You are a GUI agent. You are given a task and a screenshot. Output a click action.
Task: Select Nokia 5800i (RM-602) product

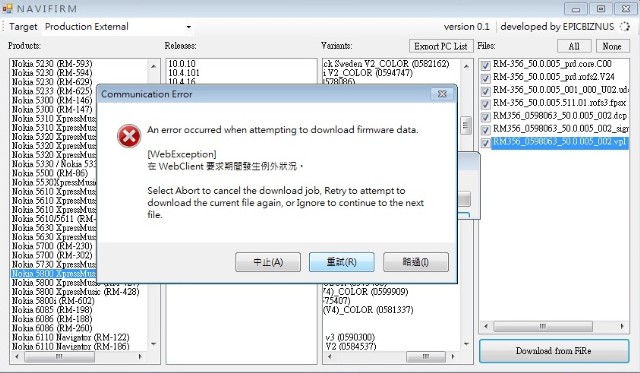[x=53, y=301]
